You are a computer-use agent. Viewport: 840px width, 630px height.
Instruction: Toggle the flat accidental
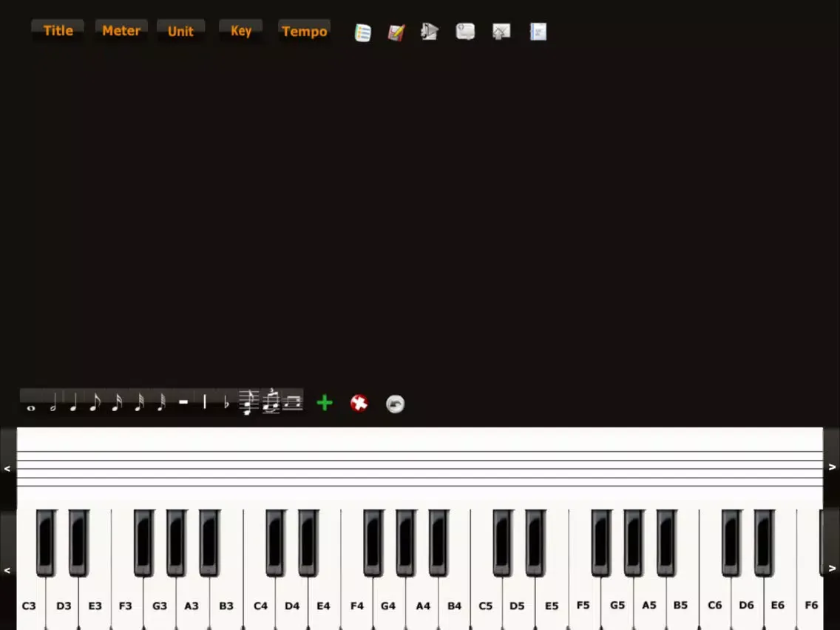point(226,402)
